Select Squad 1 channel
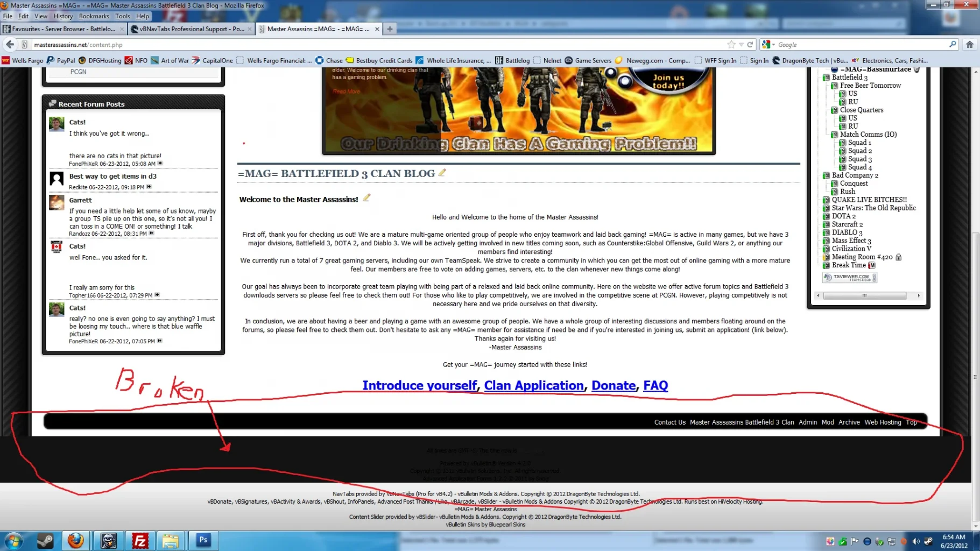The width and height of the screenshot is (980, 551). coord(859,143)
